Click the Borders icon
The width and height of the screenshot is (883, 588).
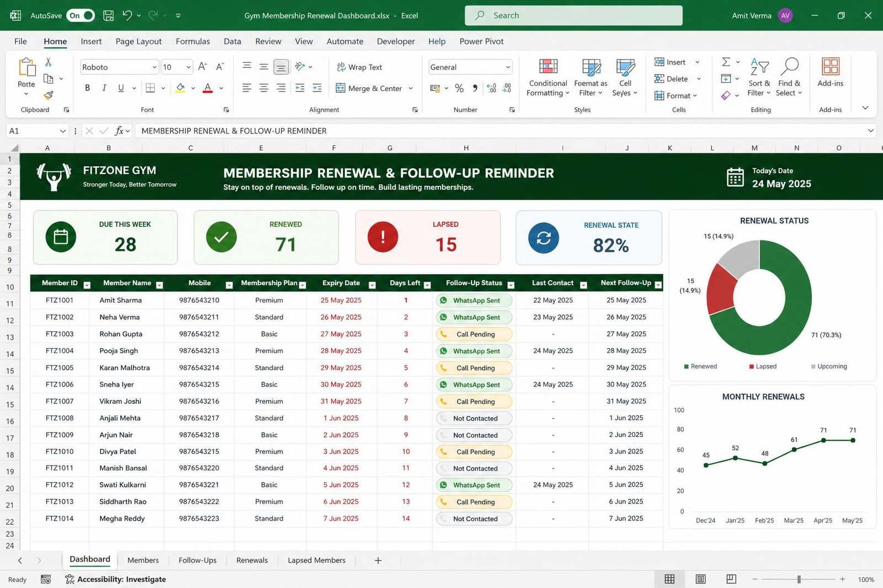pos(150,88)
